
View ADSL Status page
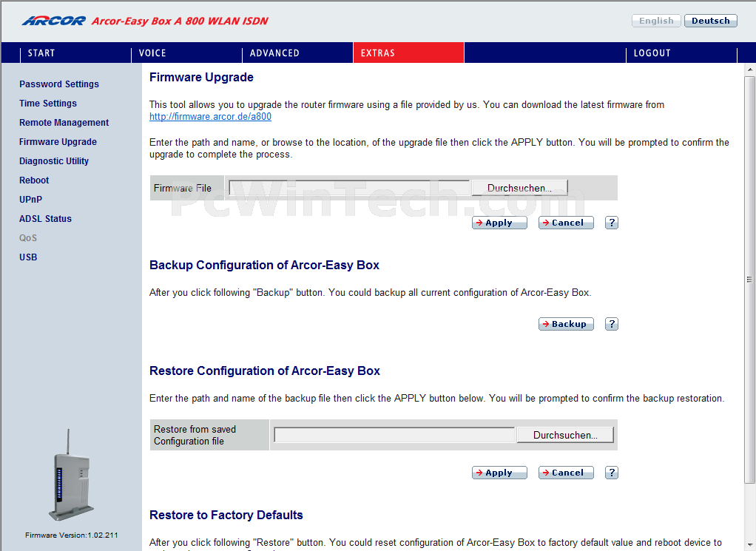pyautogui.click(x=45, y=219)
